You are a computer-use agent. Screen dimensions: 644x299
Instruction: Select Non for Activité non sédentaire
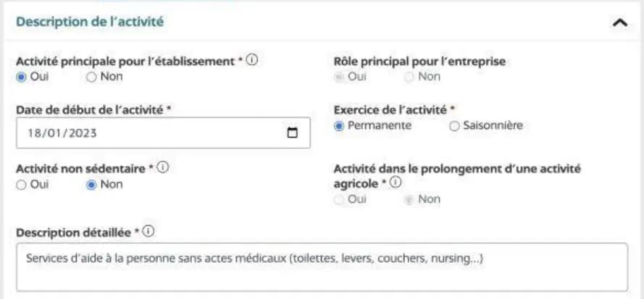(91, 185)
